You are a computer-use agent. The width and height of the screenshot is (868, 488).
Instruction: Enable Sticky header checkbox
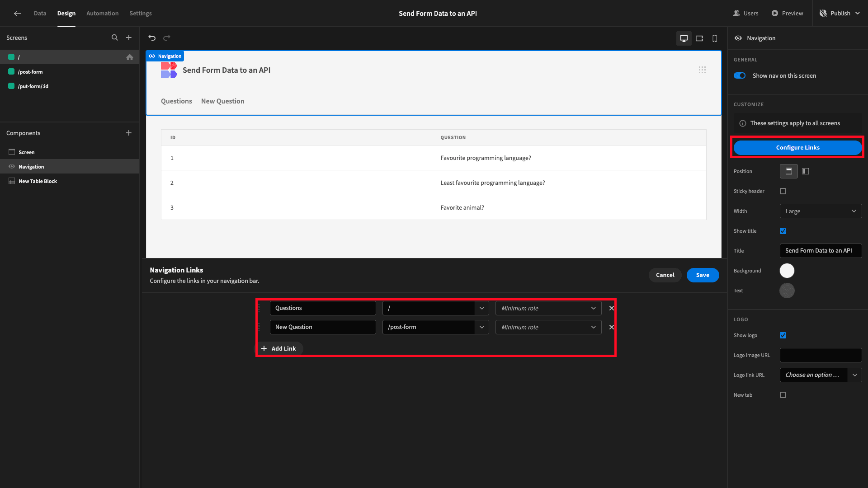pyautogui.click(x=783, y=191)
